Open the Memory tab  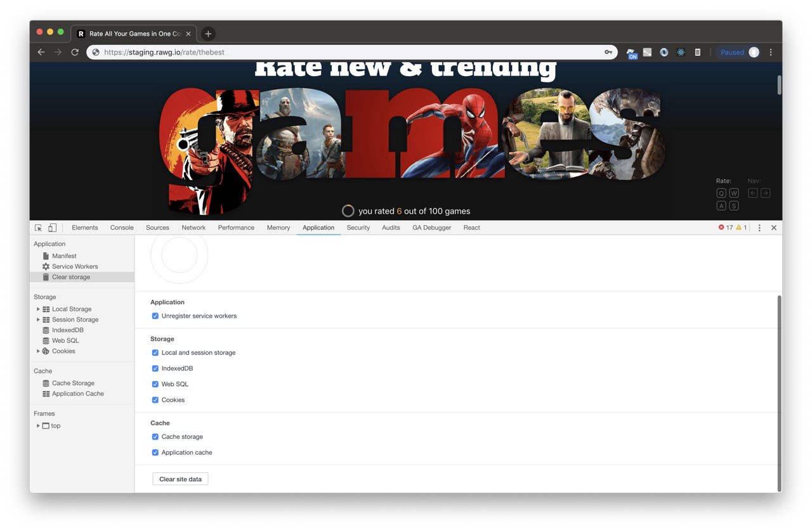pos(278,228)
